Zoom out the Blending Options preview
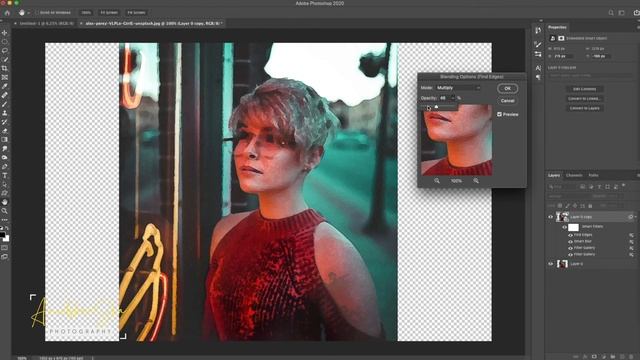 tap(437, 181)
